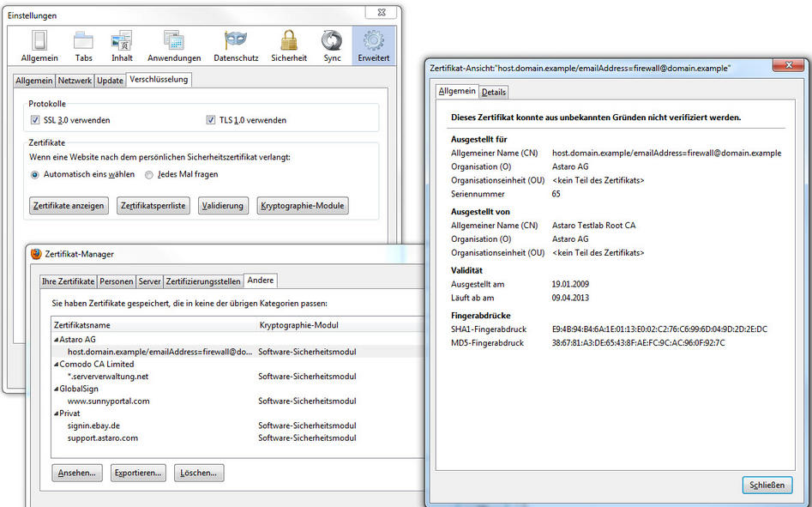This screenshot has height=507, width=812.
Task: Click the Validierung button
Action: (x=223, y=206)
